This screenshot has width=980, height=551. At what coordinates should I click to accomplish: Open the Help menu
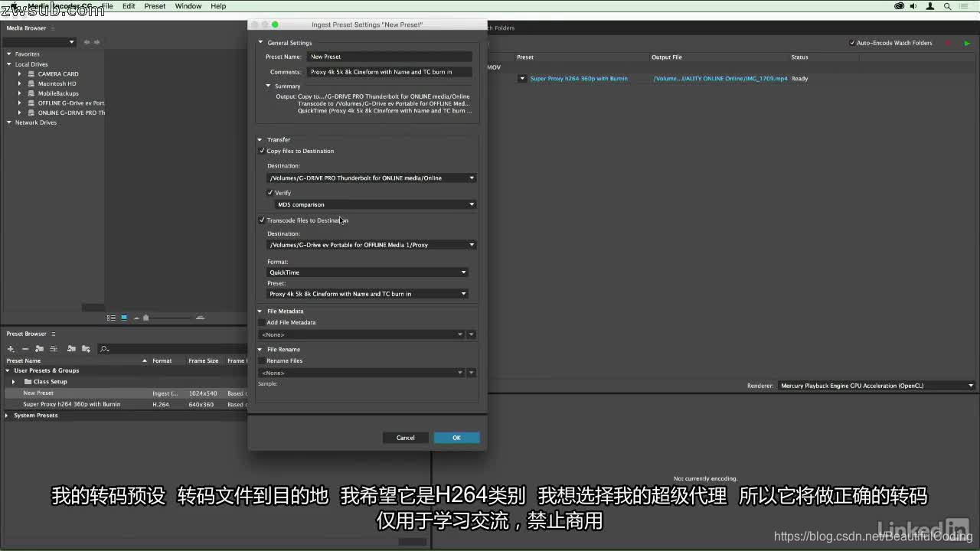tap(218, 6)
